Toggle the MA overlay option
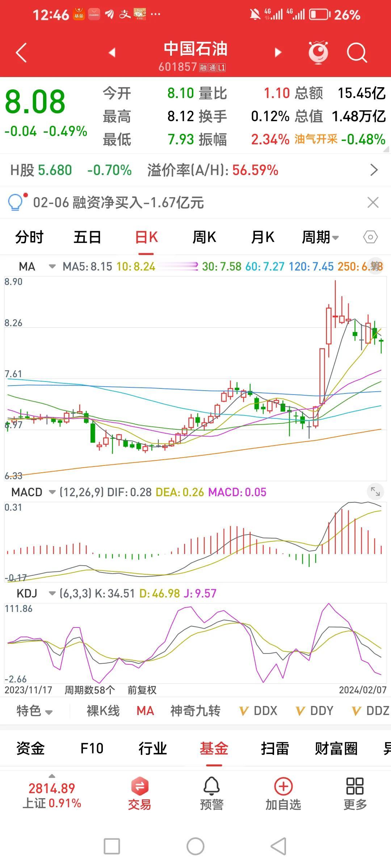The image size is (391, 868). point(145,711)
